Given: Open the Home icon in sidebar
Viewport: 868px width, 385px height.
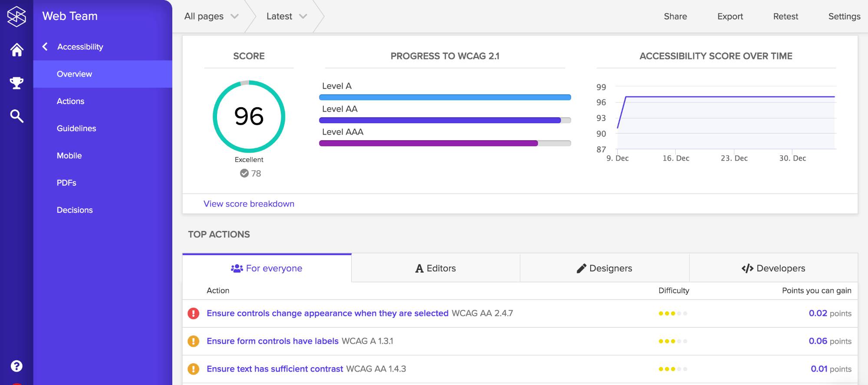Looking at the screenshot, I should click(x=16, y=50).
